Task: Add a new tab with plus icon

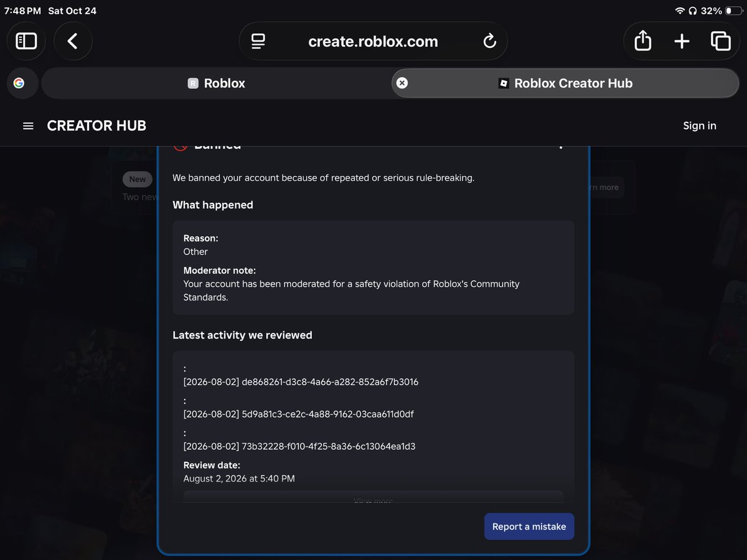Action: pos(682,42)
